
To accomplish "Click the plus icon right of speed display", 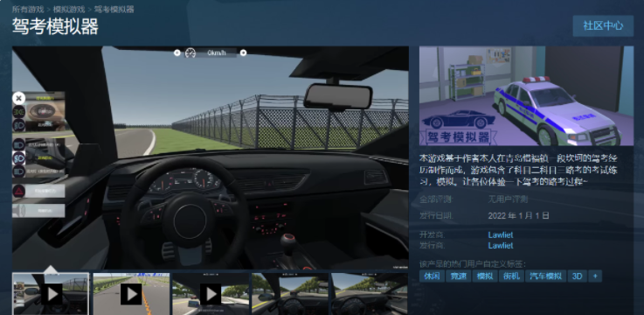I will click(x=243, y=52).
